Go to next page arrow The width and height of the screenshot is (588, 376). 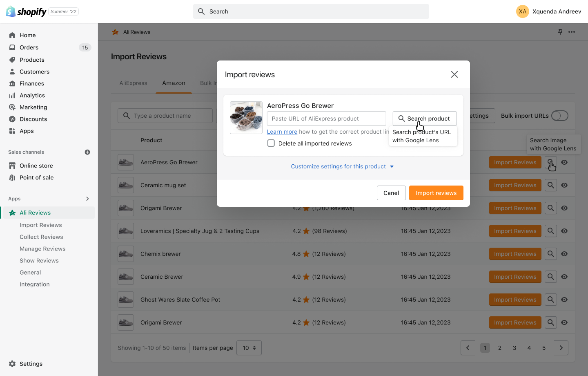(x=561, y=348)
